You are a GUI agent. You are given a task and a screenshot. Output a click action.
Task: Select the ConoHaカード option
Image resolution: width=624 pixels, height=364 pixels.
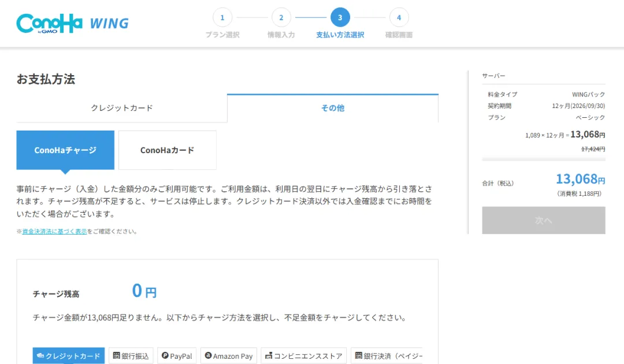168,150
